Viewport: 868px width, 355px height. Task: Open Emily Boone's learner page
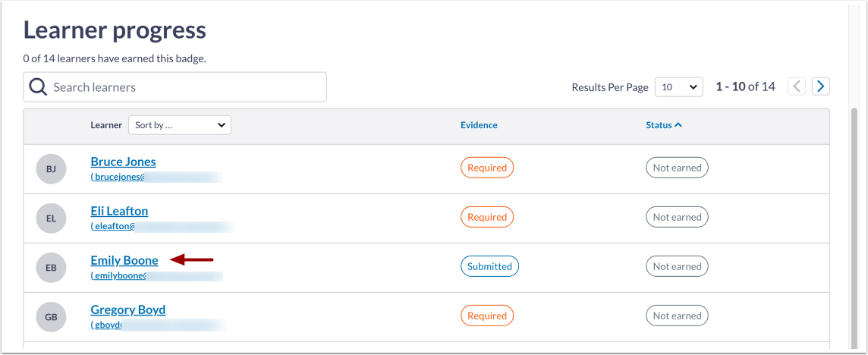click(x=124, y=260)
